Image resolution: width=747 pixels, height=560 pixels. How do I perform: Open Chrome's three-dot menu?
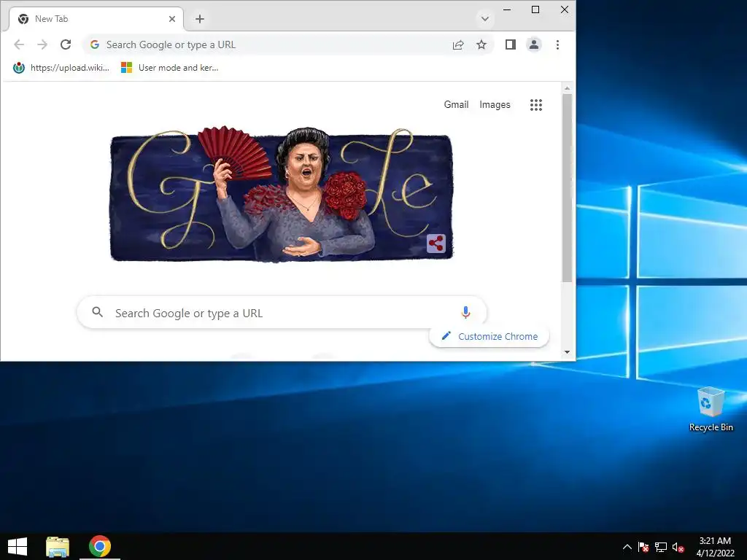[557, 44]
